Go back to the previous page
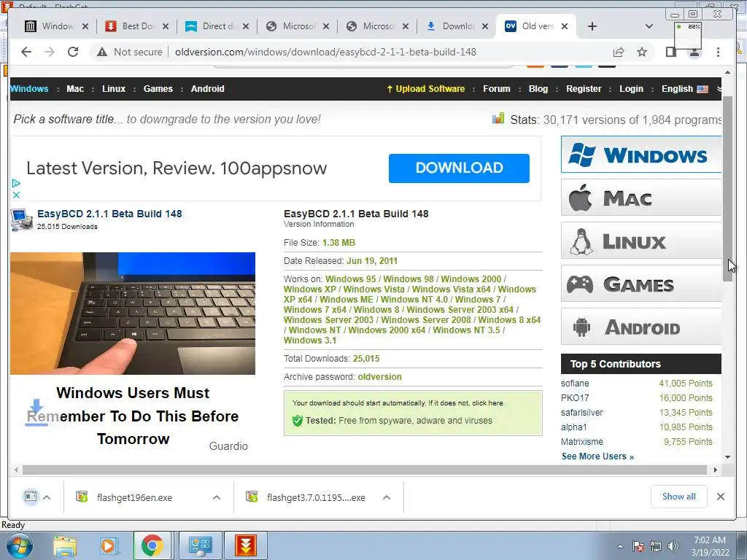This screenshot has width=747, height=560. click(x=26, y=52)
